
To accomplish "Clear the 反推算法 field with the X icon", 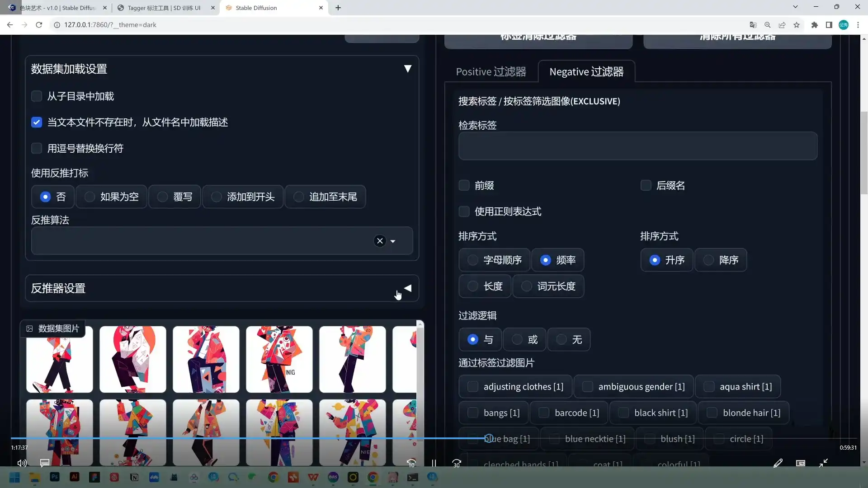I will click(x=380, y=241).
